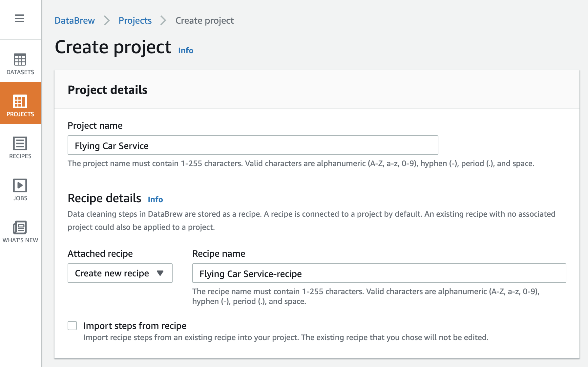Click the Recipe name input field
This screenshot has height=367, width=588.
[x=379, y=273]
